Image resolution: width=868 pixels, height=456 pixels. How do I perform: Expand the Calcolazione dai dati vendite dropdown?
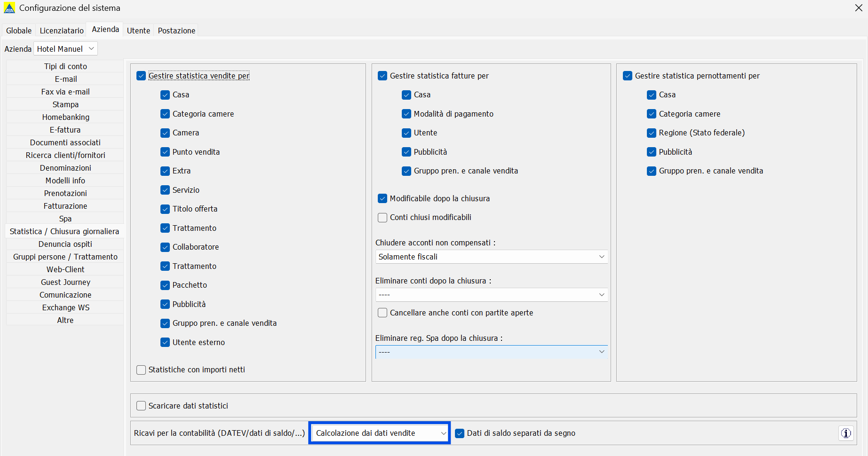380,433
